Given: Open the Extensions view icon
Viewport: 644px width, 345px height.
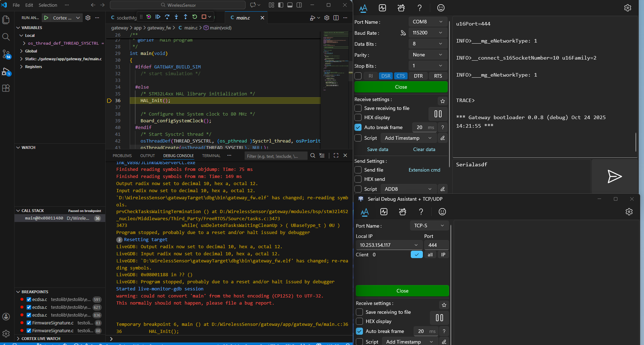Looking at the screenshot, I should pos(6,88).
